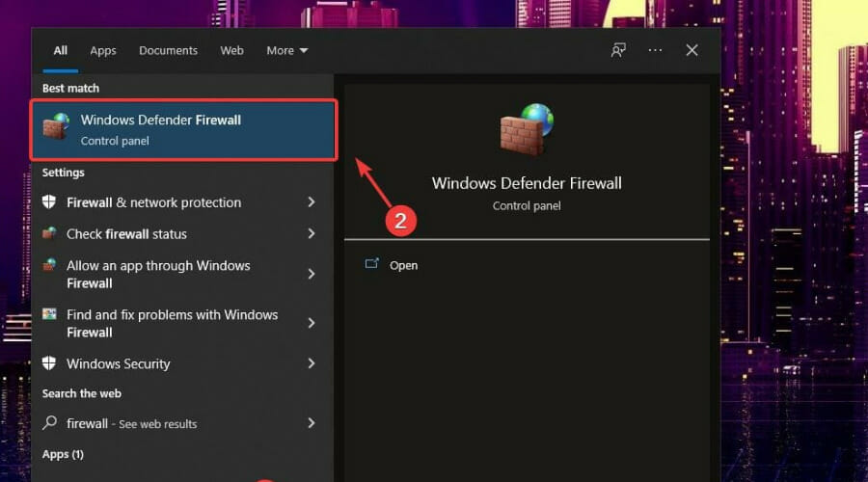Switch to the All tab
The image size is (868, 482).
(61, 50)
